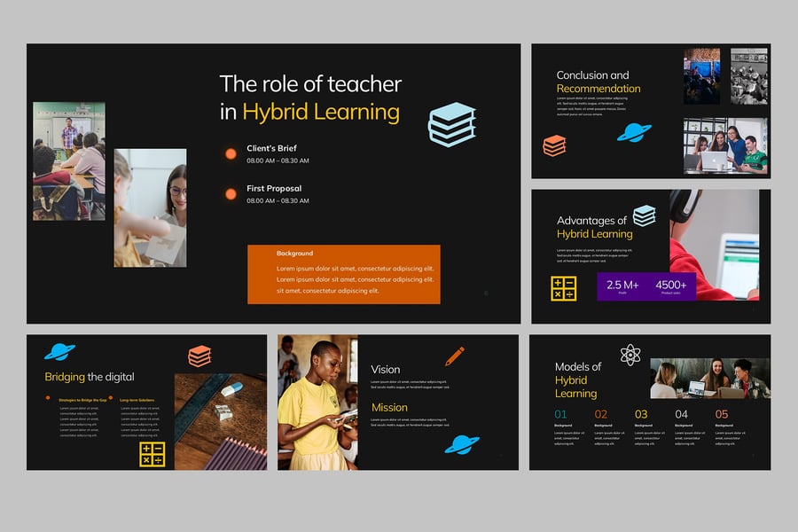The image size is (798, 532).
Task: Select the orange books icon on Conclusion slide
Action: click(554, 145)
